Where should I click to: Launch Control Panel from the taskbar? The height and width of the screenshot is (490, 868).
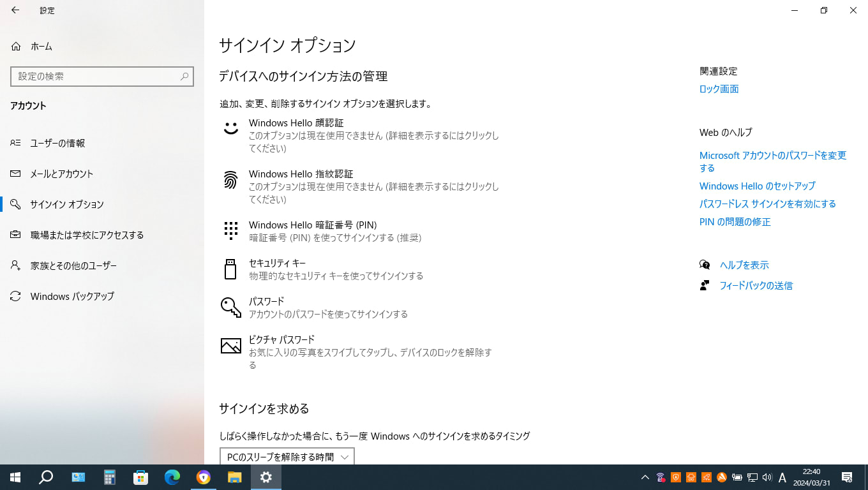click(78, 477)
